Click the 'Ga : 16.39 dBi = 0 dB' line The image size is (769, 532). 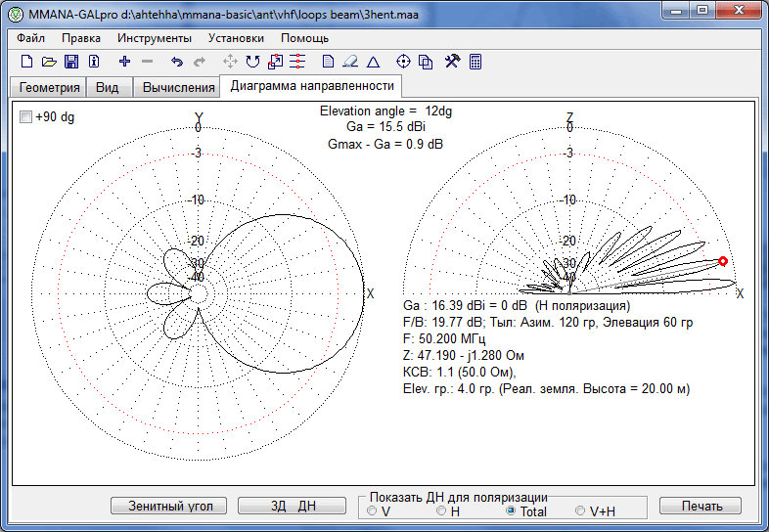[x=517, y=305]
